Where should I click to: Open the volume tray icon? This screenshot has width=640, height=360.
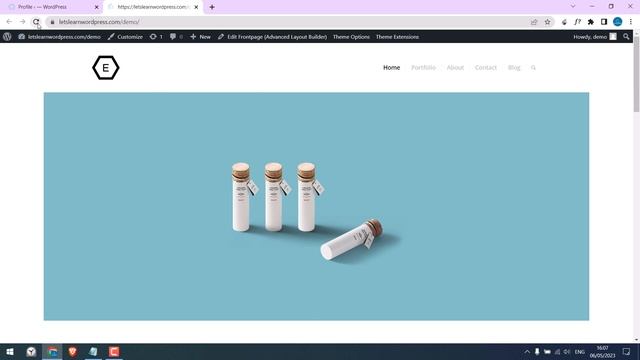(x=567, y=352)
